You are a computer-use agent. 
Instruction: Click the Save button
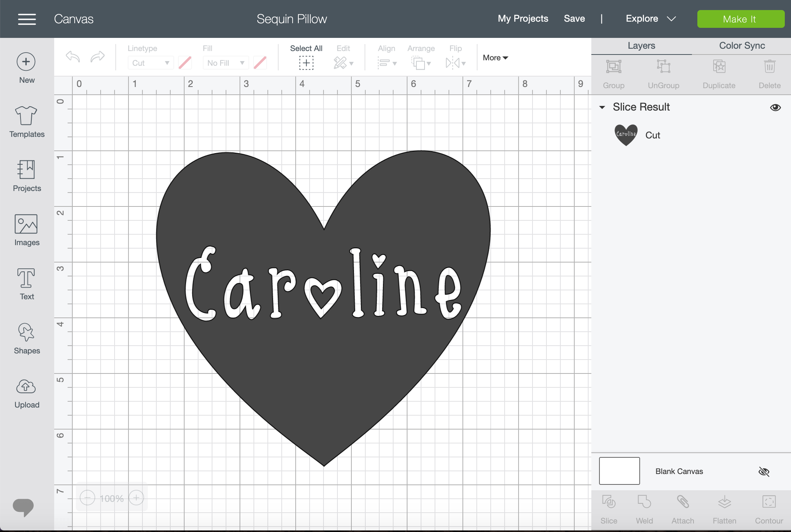tap(574, 18)
